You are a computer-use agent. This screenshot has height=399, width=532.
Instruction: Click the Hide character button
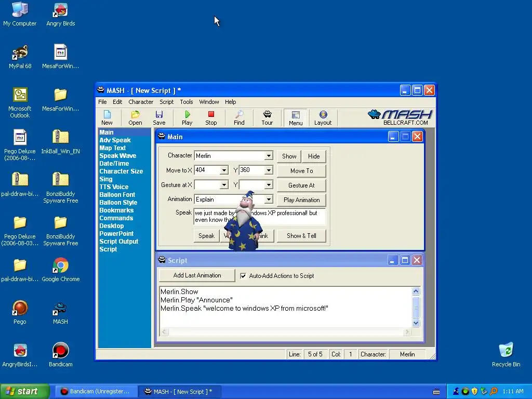pyautogui.click(x=314, y=156)
